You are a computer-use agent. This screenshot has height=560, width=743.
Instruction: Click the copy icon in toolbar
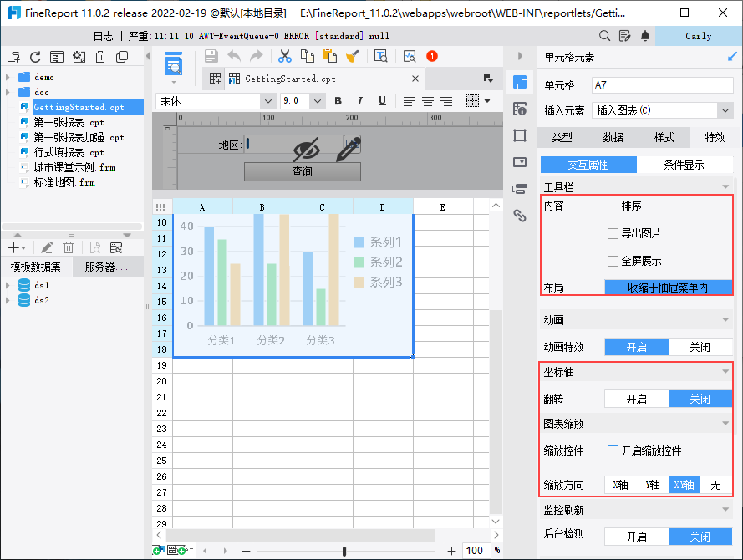coord(308,56)
